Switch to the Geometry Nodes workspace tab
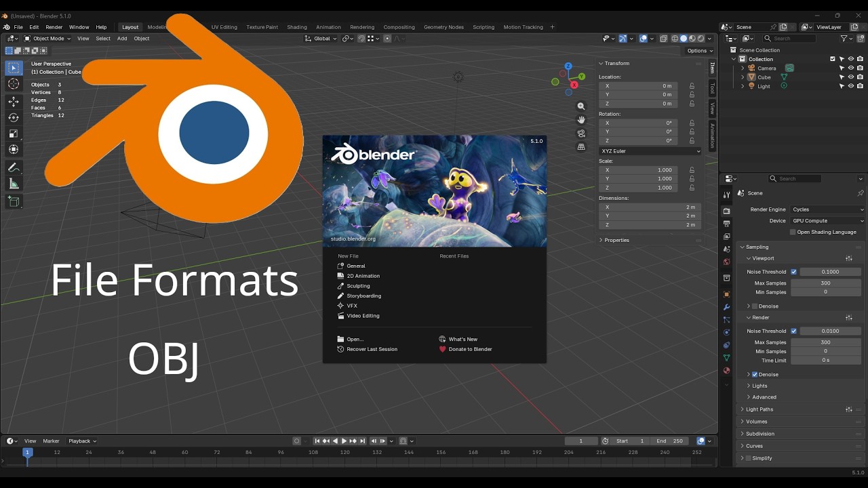Screen dimensions: 868x488 coord(443,27)
